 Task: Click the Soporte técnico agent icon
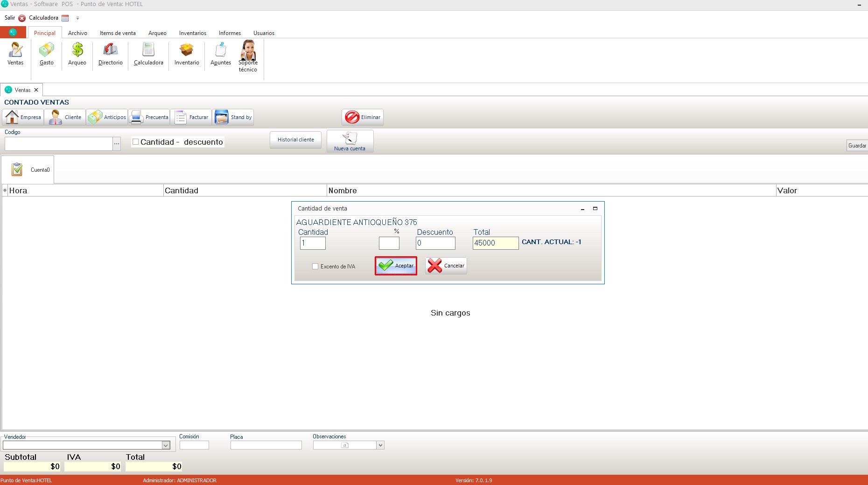248,50
